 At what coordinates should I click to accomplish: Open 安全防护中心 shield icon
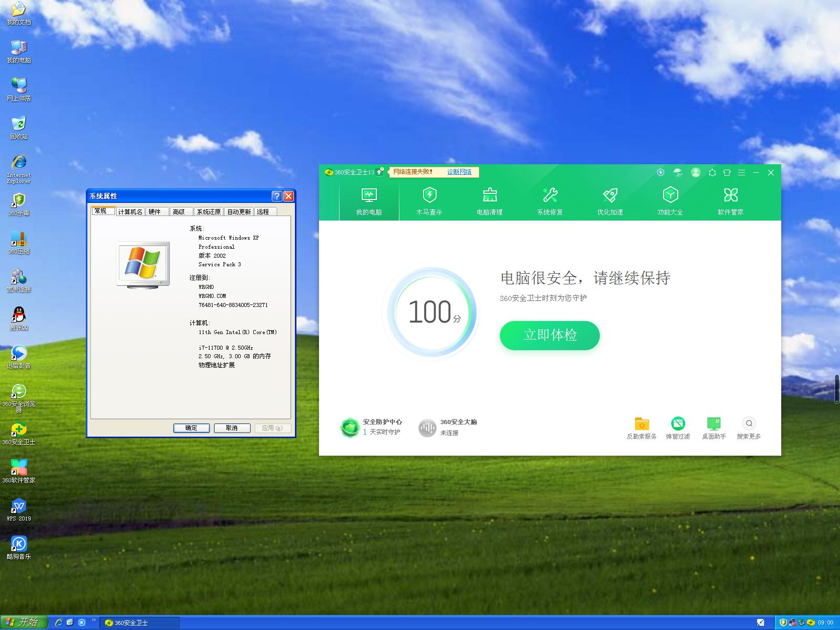[350, 427]
